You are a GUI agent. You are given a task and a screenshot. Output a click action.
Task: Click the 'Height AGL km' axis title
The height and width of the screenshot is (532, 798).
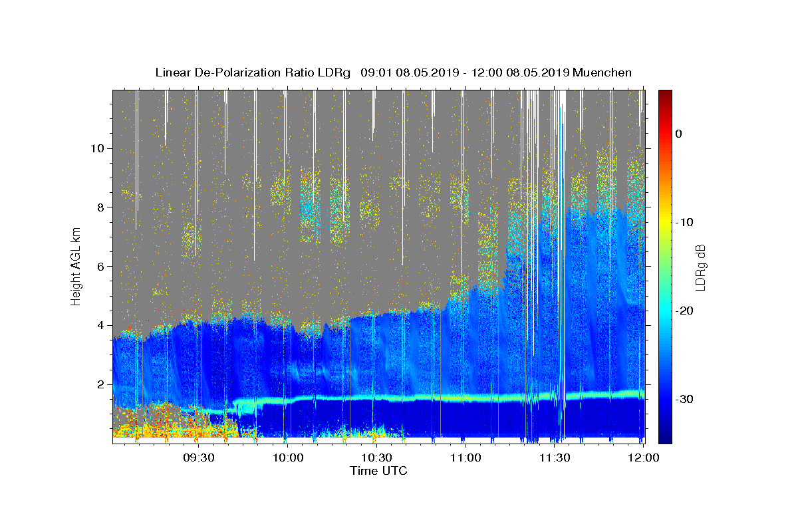(x=76, y=266)
